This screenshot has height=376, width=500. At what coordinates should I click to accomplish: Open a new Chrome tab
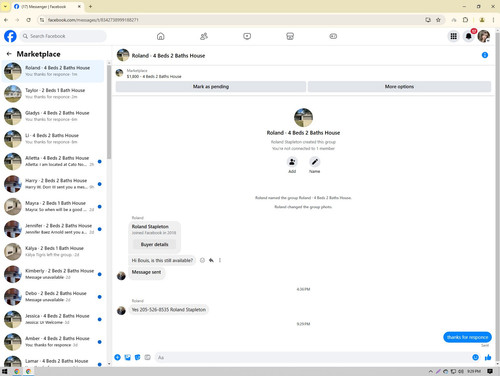pyautogui.click(x=90, y=6)
